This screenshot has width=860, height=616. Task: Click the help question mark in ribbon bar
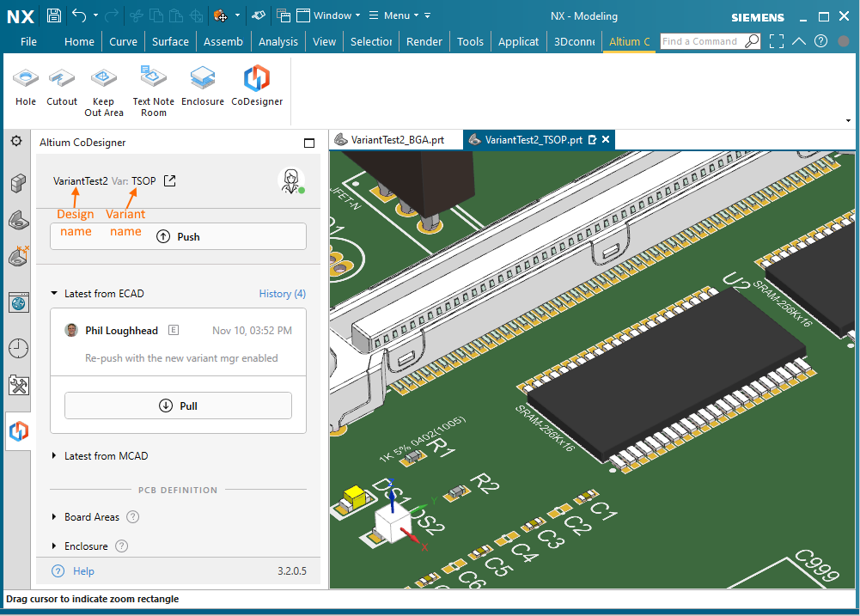tap(820, 41)
